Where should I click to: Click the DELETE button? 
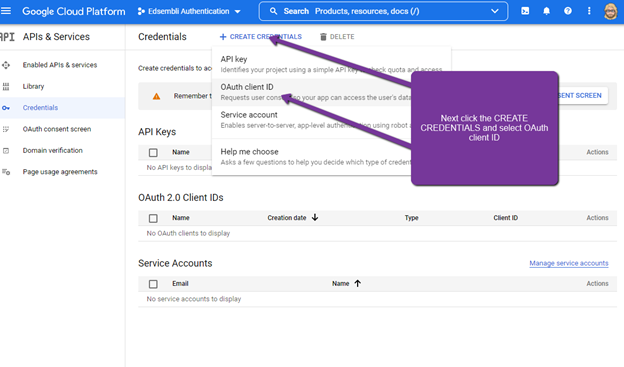click(x=337, y=37)
